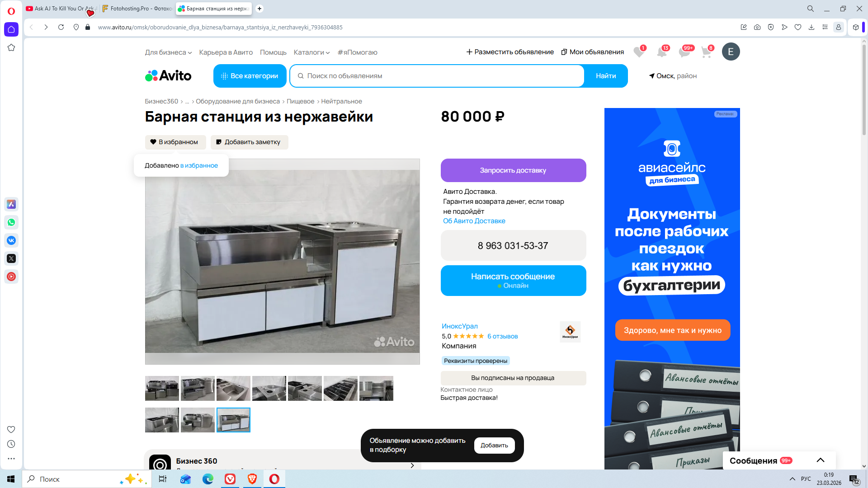Open VK in the Opera sidebar
Viewport: 868px width, 488px height.
point(11,240)
